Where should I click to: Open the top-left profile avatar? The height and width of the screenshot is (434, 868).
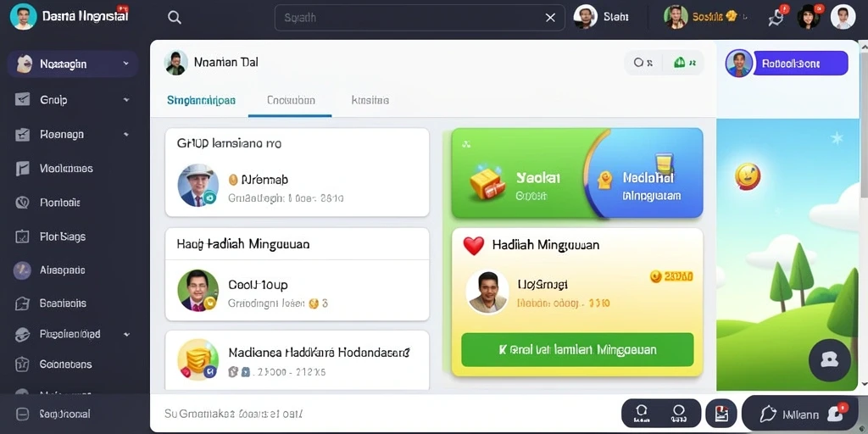point(23,17)
